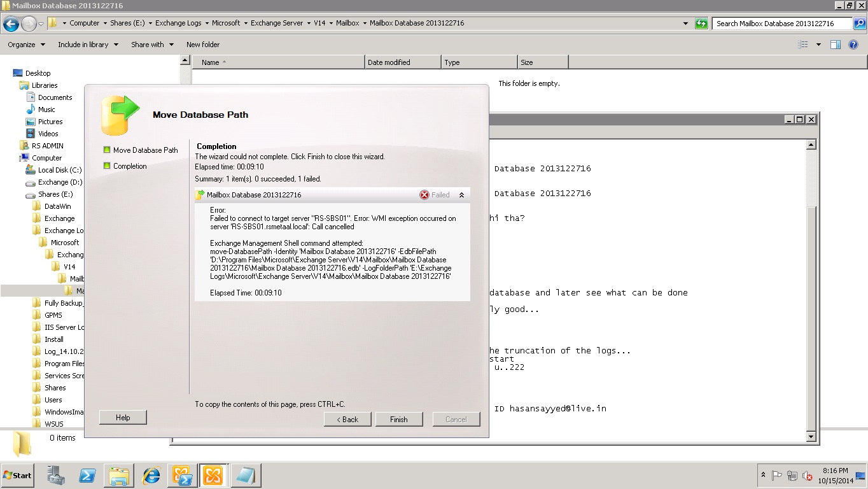Image resolution: width=868 pixels, height=489 pixels.
Task: Click the Explorer Back navigation arrow
Action: tap(11, 24)
